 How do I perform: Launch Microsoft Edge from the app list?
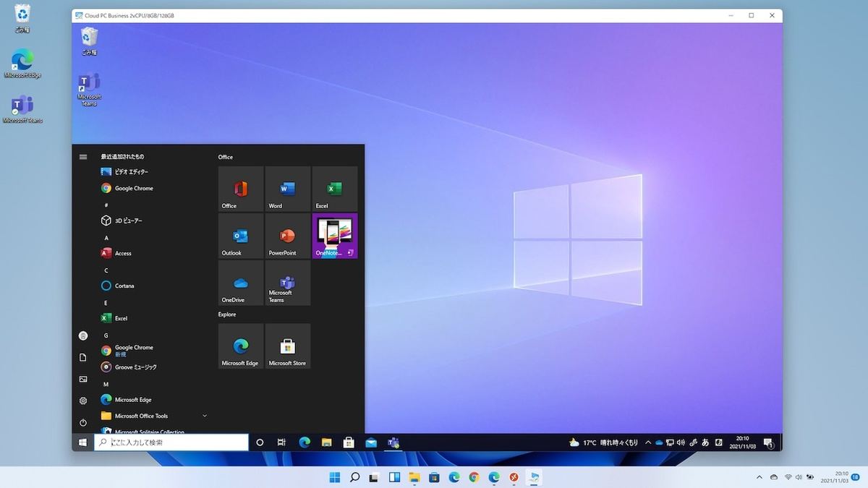click(x=156, y=400)
